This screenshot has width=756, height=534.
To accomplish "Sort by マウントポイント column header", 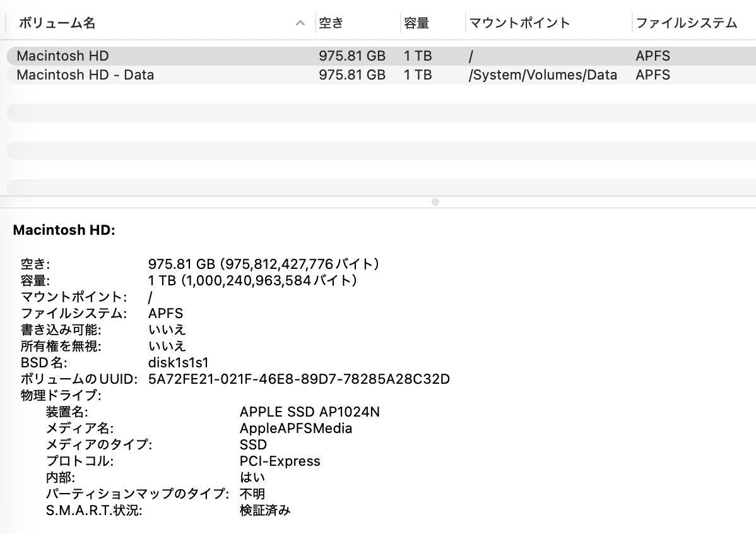I will click(519, 23).
